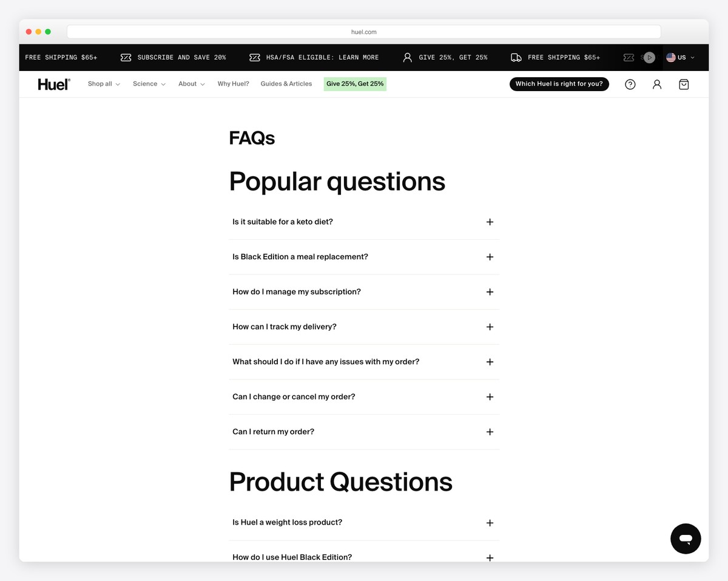This screenshot has width=728, height=581.
Task: Click the US flag icon
Action: pyautogui.click(x=670, y=57)
